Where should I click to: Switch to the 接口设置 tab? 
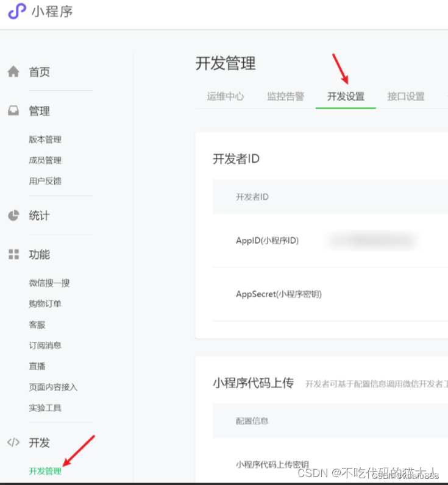click(406, 96)
